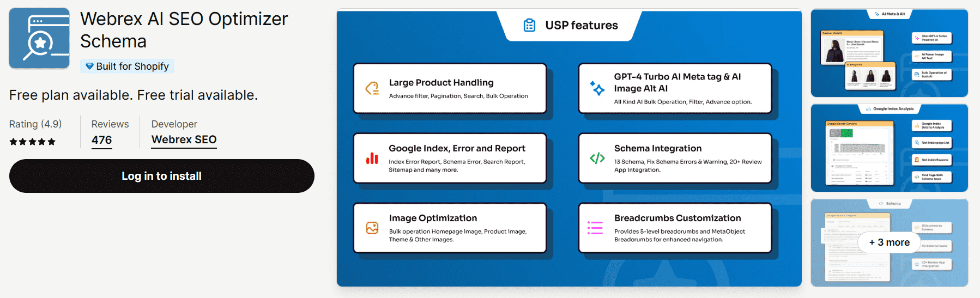Screen dimensions: 980x298
Task: Click the Built for Shopify diamond icon
Action: click(x=89, y=66)
